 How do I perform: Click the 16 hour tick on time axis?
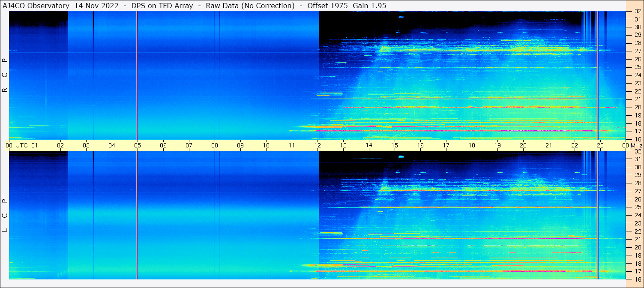click(x=420, y=145)
